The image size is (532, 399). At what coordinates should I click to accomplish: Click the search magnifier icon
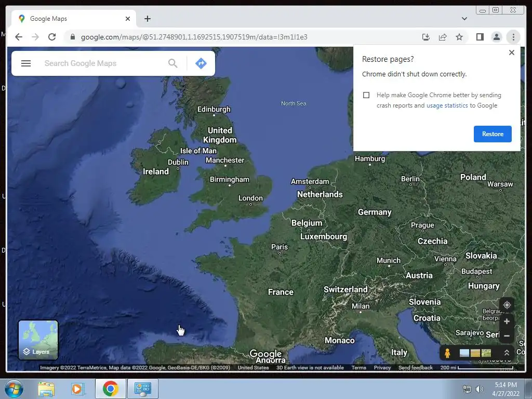click(x=172, y=63)
